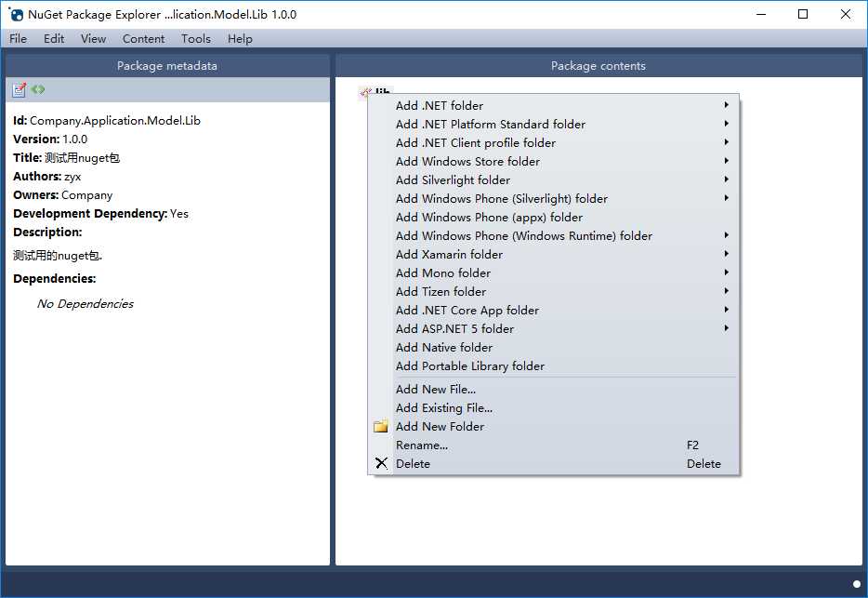Screen dimensions: 868x598
Task: Select Add Windows Phone (appx) folder
Action: (x=554, y=217)
